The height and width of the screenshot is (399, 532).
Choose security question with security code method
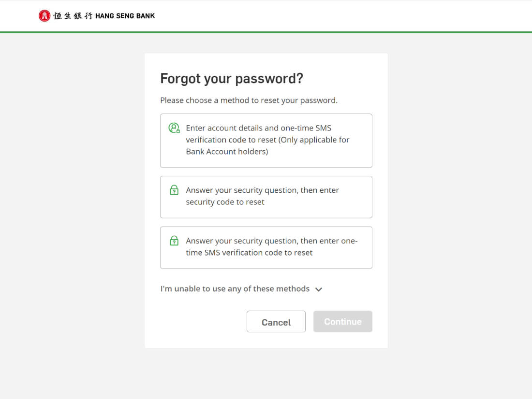pos(266,197)
